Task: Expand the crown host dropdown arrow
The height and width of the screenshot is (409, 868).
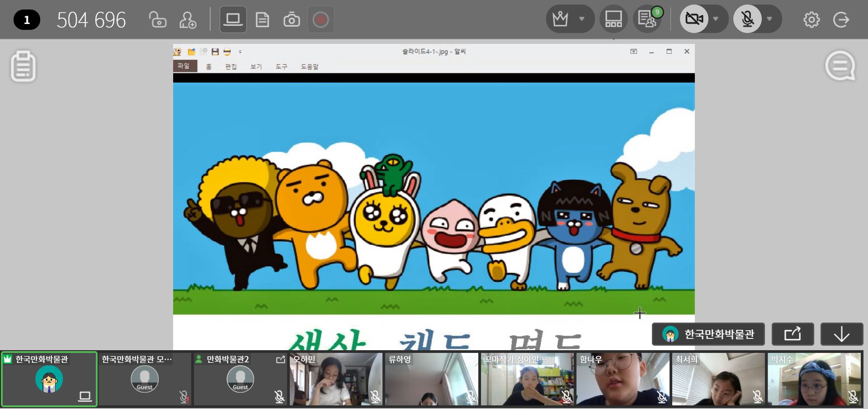Action: click(582, 19)
